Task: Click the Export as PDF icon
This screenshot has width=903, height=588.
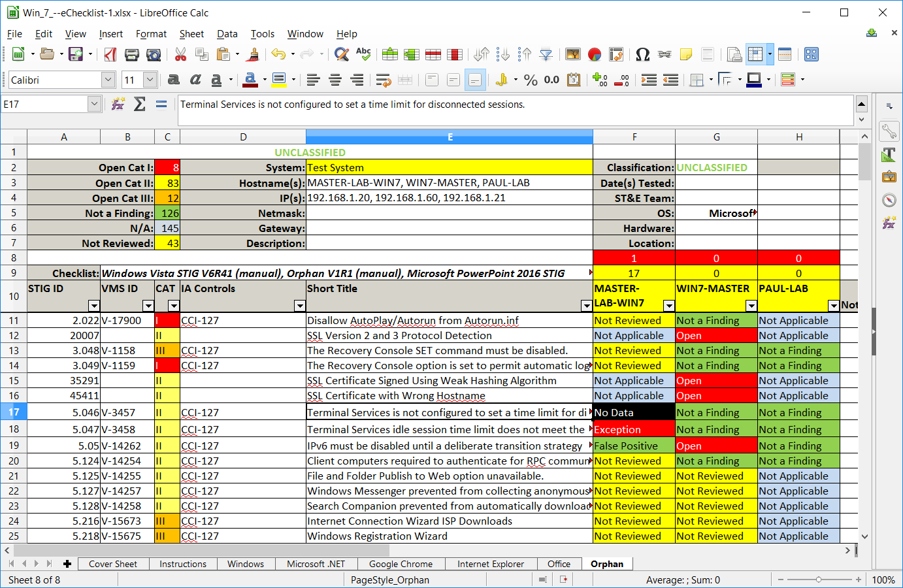Action: point(110,55)
